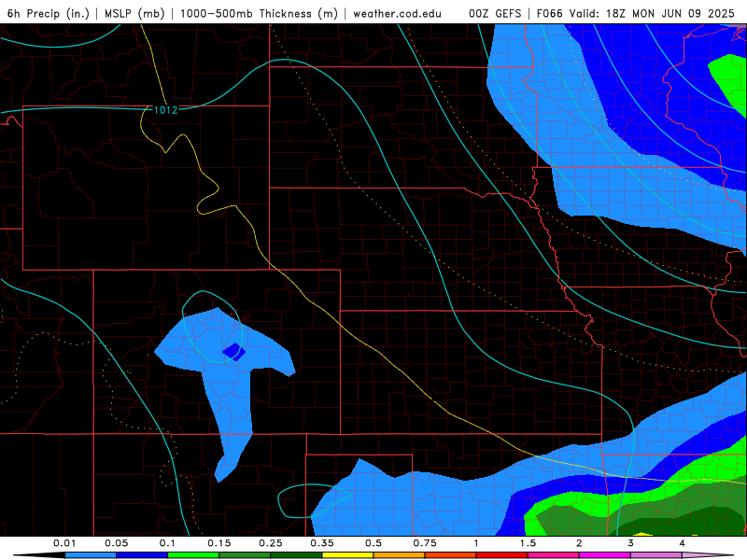Image resolution: width=747 pixels, height=560 pixels.
Task: Click the small dark blue precipitation patch in Colorado
Action: click(x=234, y=352)
